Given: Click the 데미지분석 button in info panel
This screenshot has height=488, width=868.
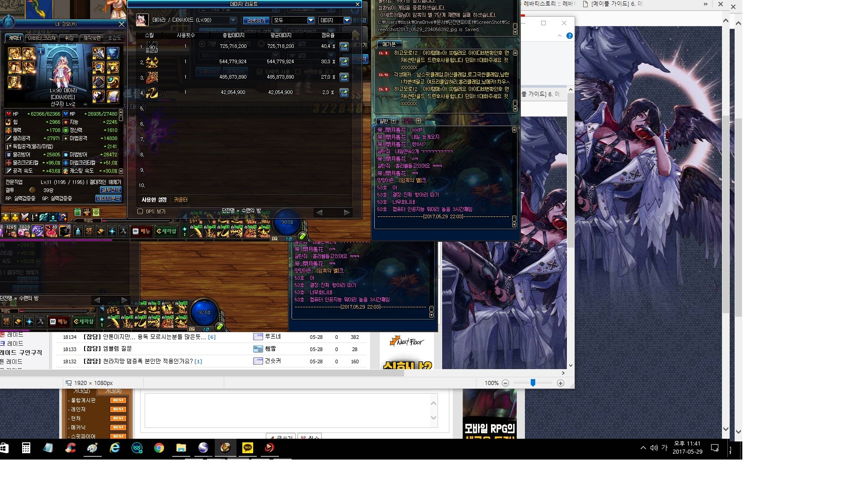Looking at the screenshot, I should coord(108,198).
